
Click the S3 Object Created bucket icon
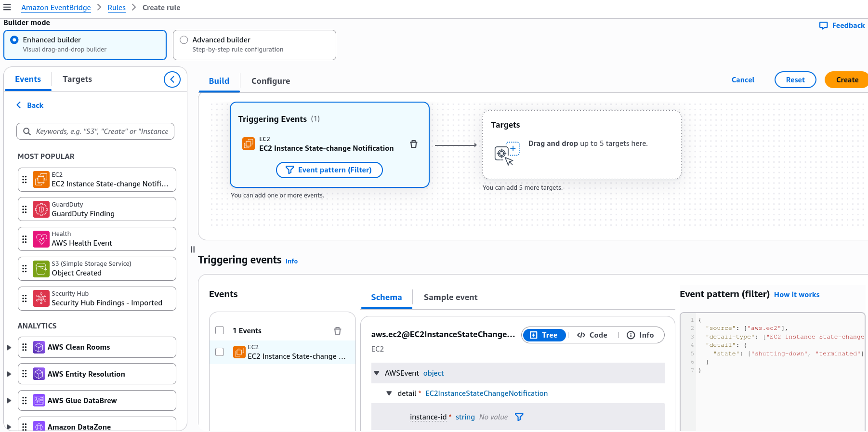click(41, 269)
